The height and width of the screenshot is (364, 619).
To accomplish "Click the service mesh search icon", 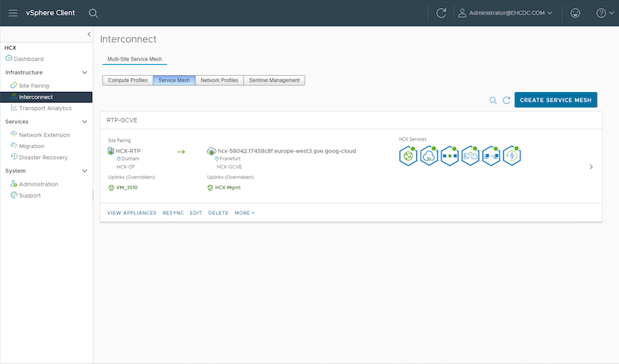I will click(493, 100).
